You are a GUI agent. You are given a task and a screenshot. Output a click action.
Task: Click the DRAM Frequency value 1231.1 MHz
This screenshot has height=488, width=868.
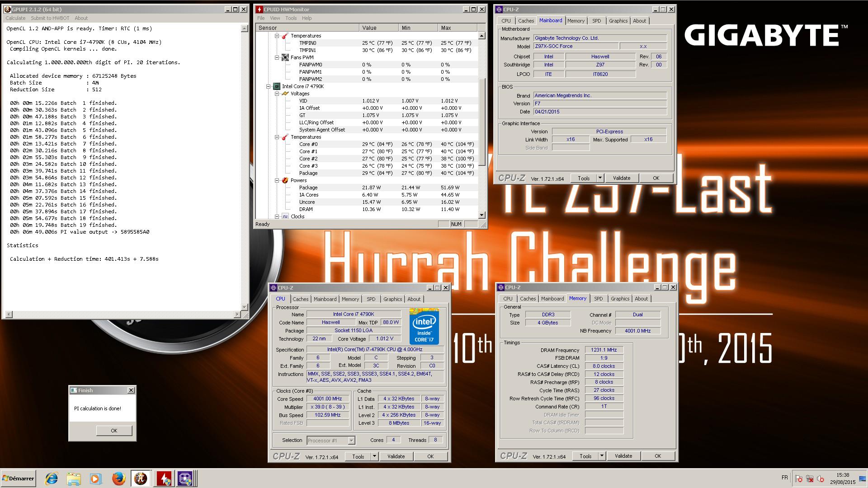[x=604, y=350]
